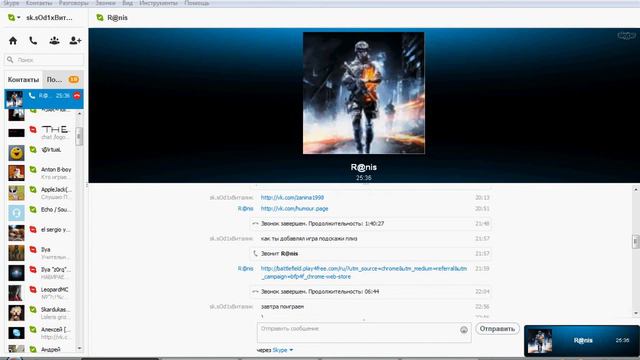Click the phone icon in active call row
640x360 pixels.
coord(32,96)
